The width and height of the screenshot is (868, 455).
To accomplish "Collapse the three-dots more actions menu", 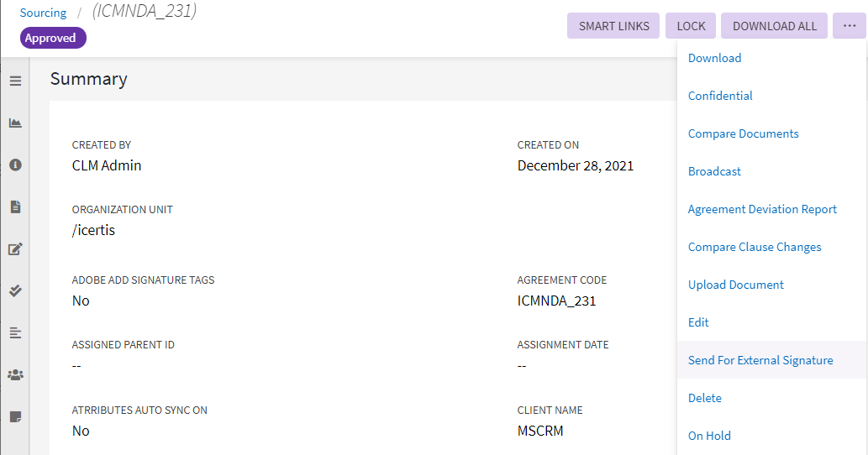I will pyautogui.click(x=850, y=26).
